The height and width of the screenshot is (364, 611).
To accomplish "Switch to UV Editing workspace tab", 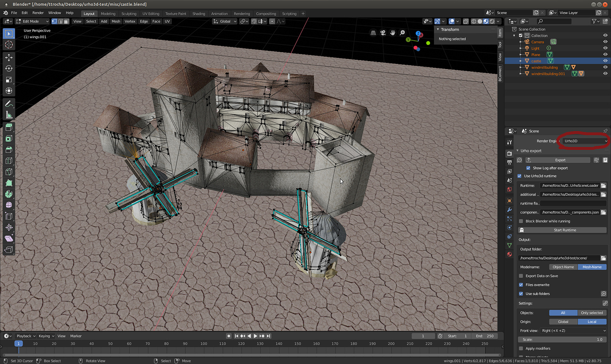I will click(x=151, y=13).
